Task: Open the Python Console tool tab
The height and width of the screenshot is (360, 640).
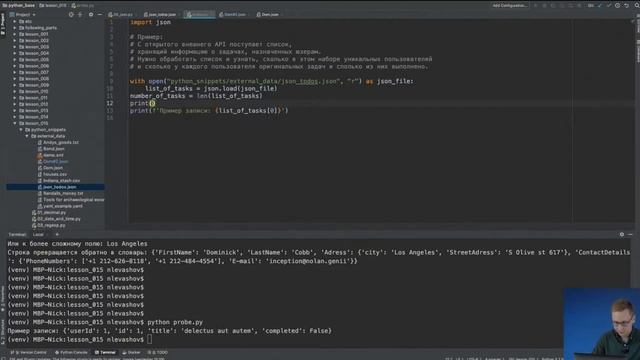Action: [x=71, y=352]
